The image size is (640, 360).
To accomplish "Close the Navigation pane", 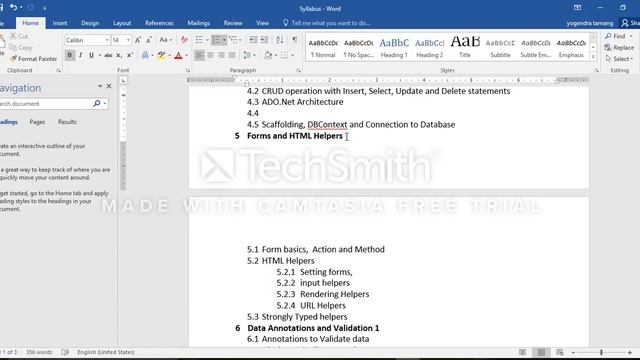I will 109,86.
